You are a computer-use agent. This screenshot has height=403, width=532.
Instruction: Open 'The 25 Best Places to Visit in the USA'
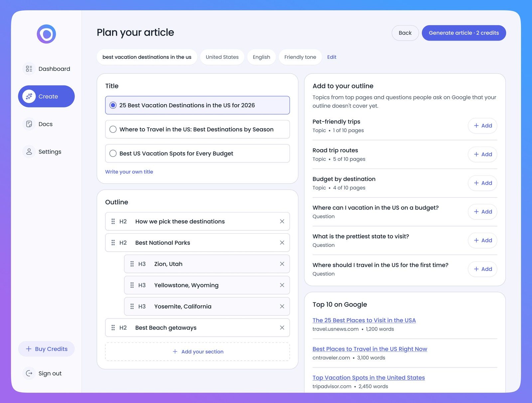[x=364, y=320]
